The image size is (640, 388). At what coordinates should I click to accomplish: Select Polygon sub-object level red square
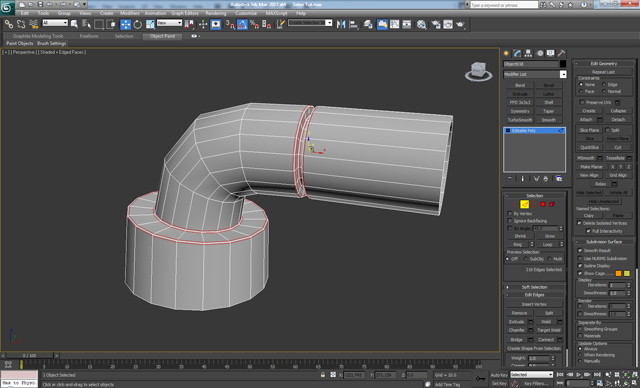543,204
